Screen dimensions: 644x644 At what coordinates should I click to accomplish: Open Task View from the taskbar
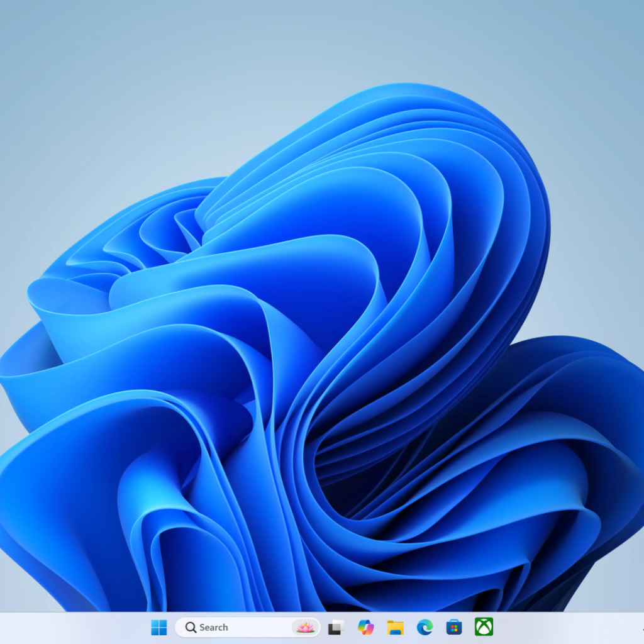[x=336, y=627]
